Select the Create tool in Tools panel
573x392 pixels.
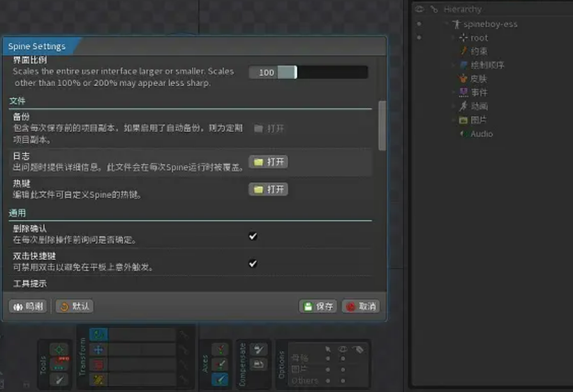coord(59,380)
